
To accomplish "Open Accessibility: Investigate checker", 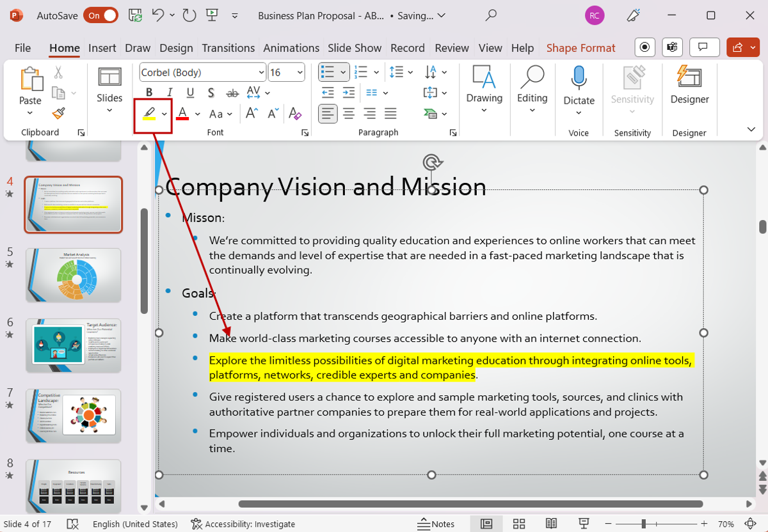I will [243, 524].
